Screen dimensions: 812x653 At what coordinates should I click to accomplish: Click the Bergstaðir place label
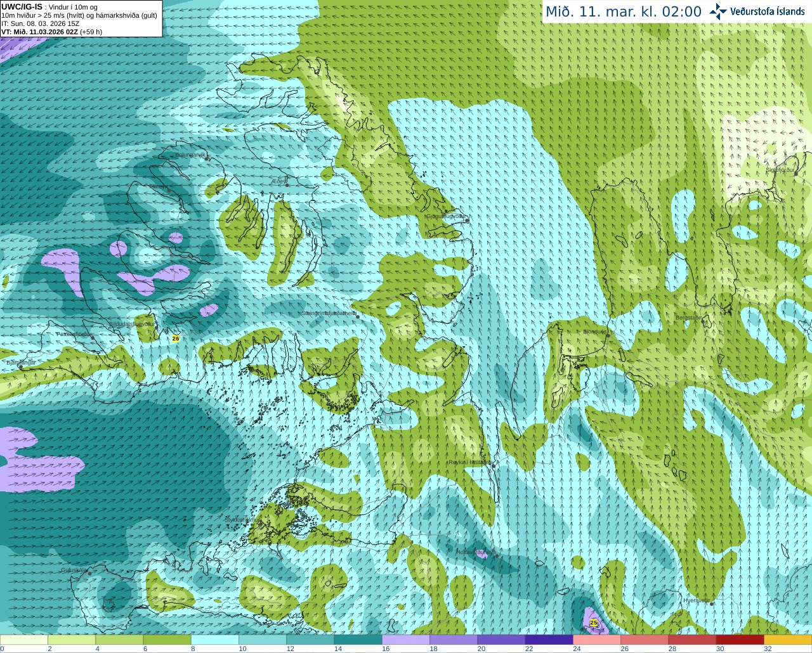[688, 318]
